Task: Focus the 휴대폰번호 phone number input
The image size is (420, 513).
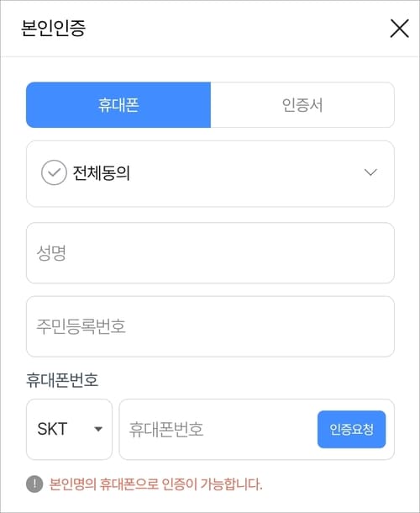Action: pyautogui.click(x=219, y=429)
